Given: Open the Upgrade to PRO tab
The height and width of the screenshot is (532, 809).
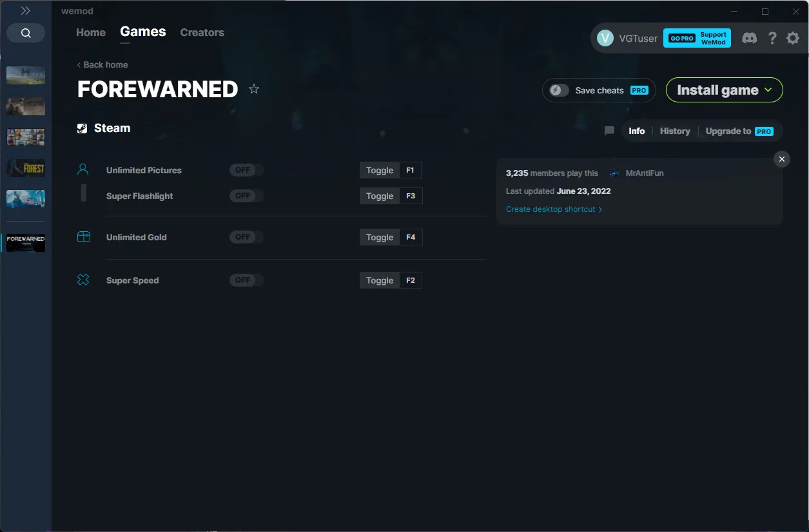Looking at the screenshot, I should tap(739, 131).
